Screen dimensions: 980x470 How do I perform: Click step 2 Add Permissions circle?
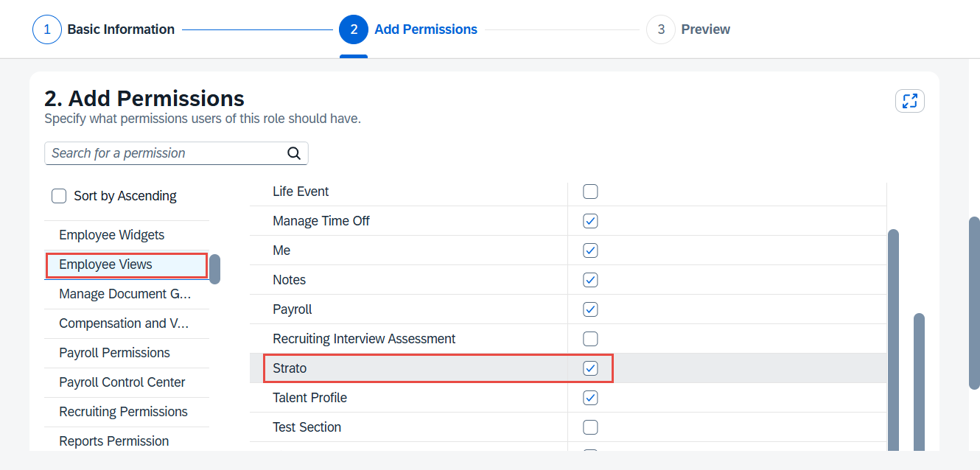pos(354,29)
